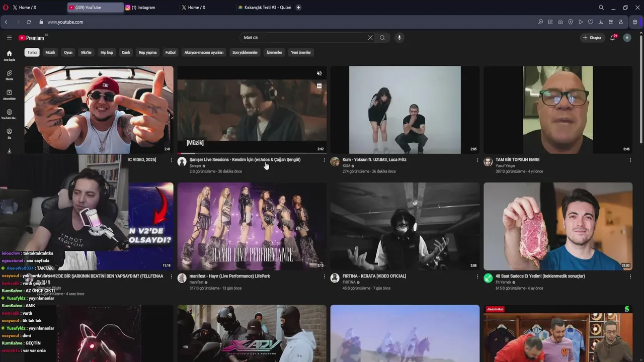Filter by Futbol chip
644x362 pixels.
pyautogui.click(x=171, y=52)
